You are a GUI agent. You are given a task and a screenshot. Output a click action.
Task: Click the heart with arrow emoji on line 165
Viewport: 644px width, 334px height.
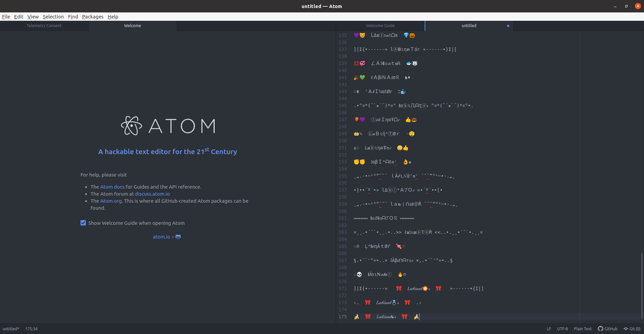[x=399, y=246]
